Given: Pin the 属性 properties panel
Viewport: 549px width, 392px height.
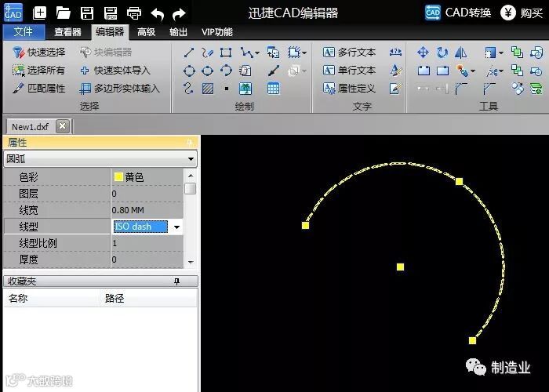Looking at the screenshot, I should click(x=190, y=143).
